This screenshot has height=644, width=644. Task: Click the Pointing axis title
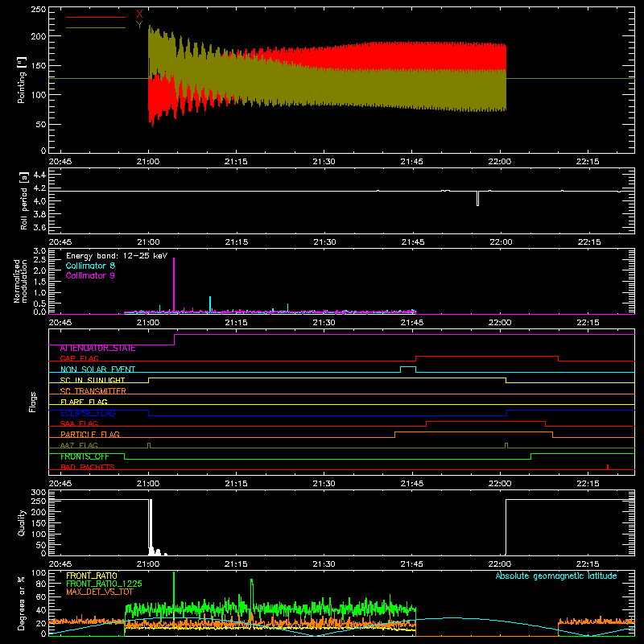click(x=22, y=80)
